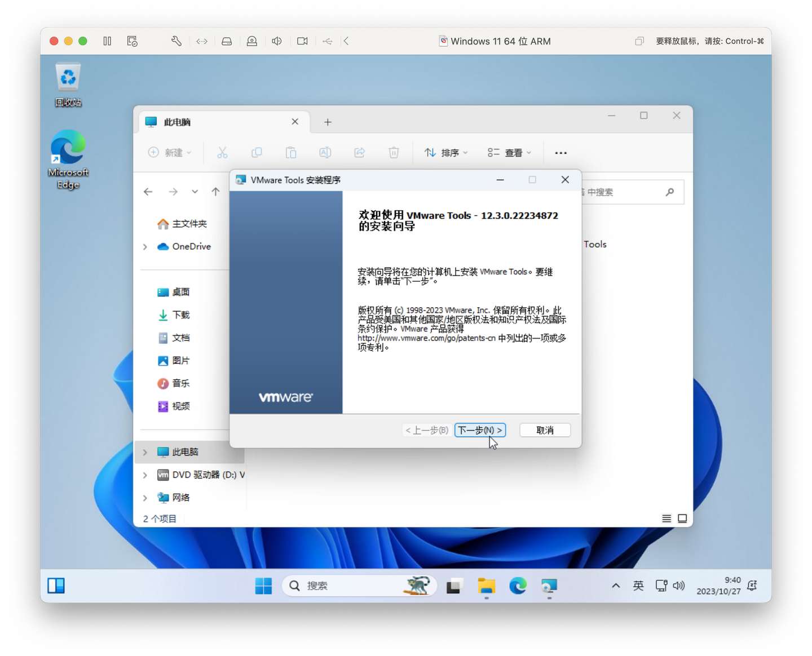Add a new File Explorer tab
Viewport: 812px width, 656px height.
coord(328,122)
